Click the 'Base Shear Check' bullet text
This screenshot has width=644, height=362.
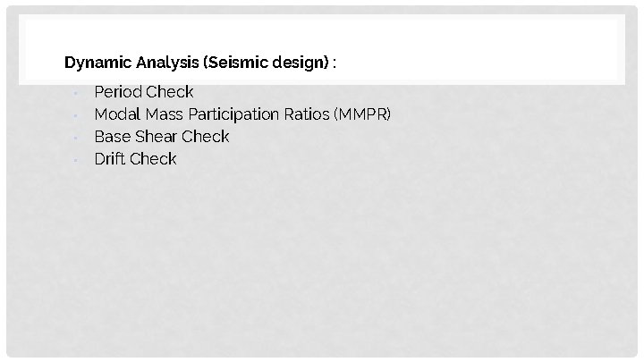click(x=162, y=137)
